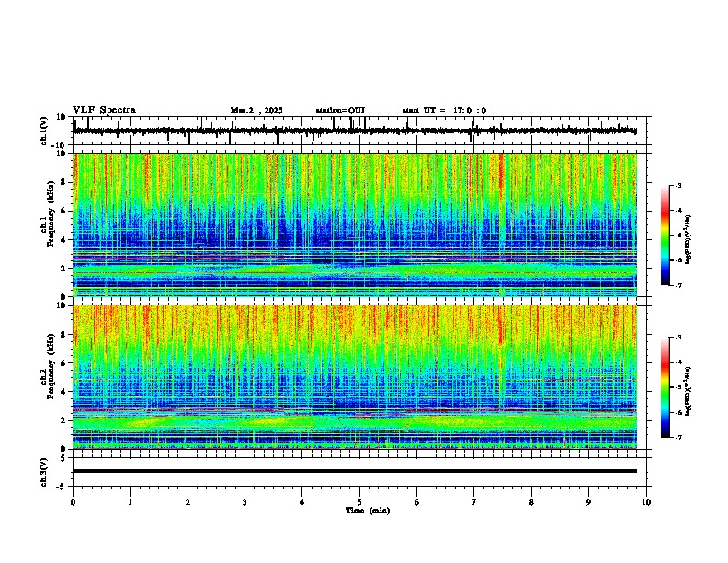The width and height of the screenshot is (728, 563).
Task: Click the "6" kHz tick on ch.2 frequency axis
Action: point(64,363)
